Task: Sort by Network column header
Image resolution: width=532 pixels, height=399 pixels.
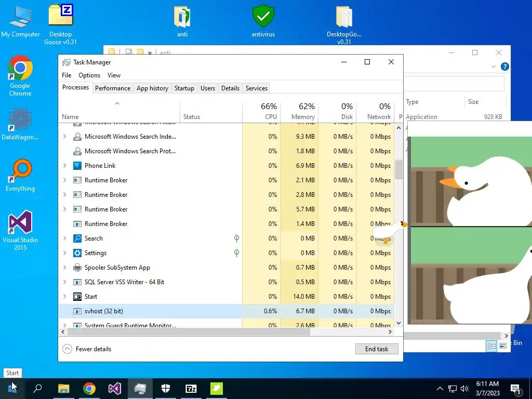Action: pyautogui.click(x=376, y=111)
